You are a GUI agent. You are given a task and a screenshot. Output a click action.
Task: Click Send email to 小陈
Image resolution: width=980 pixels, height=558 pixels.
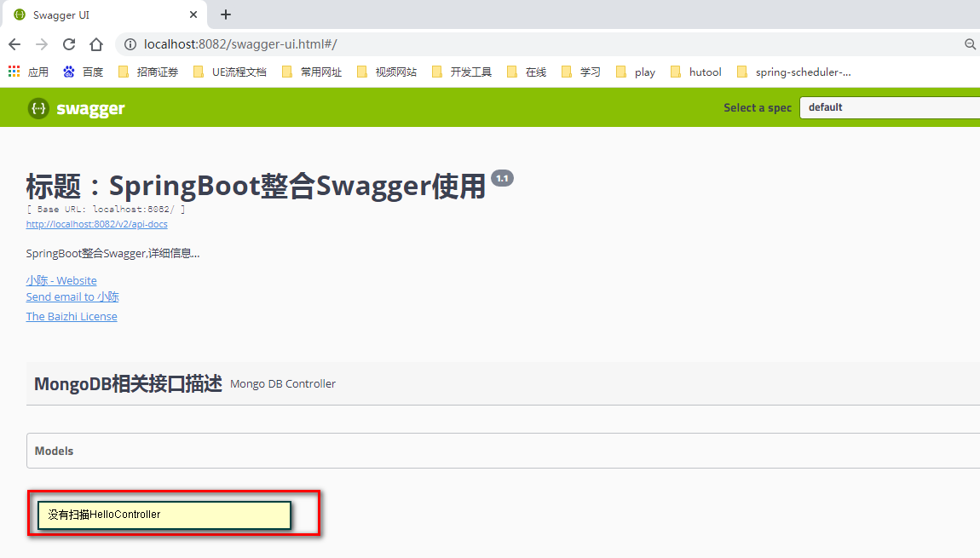click(x=72, y=296)
